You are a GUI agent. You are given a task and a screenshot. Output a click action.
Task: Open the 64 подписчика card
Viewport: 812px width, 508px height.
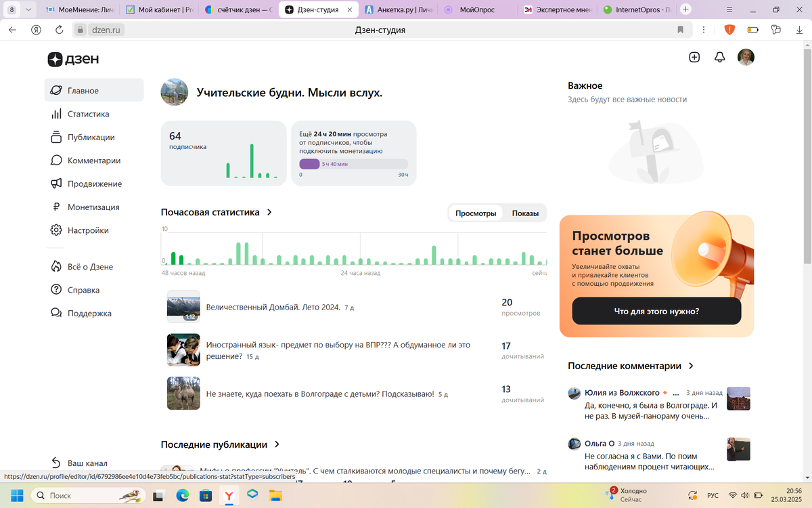pos(223,152)
